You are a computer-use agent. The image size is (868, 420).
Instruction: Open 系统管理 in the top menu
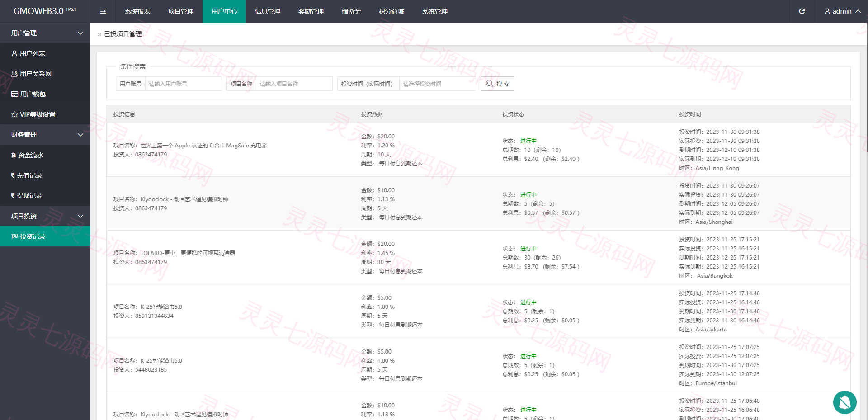[x=435, y=11]
